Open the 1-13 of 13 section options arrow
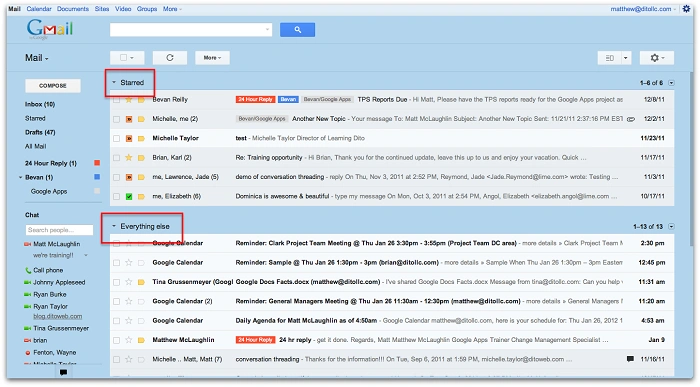The width and height of the screenshot is (700, 387). (671, 227)
